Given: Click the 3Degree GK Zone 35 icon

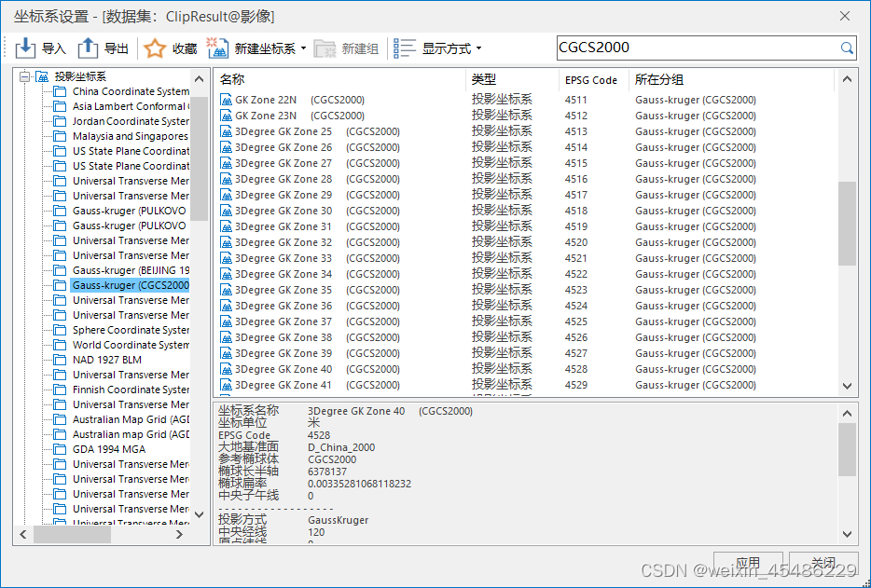Looking at the screenshot, I should [226, 290].
